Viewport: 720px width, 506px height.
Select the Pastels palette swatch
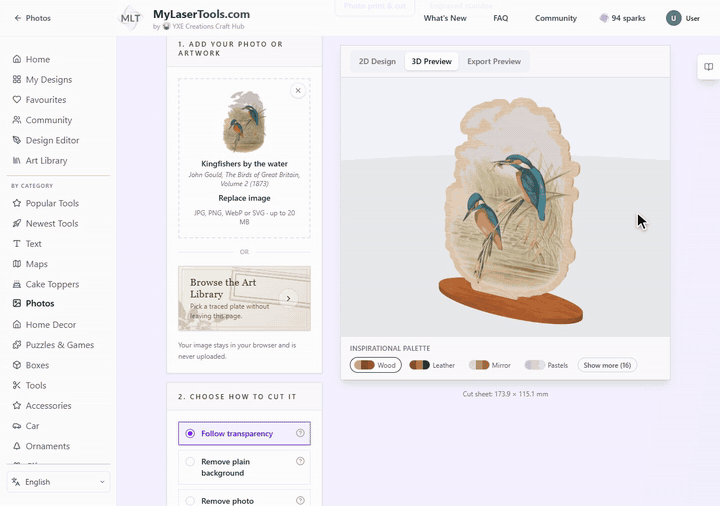pyautogui.click(x=546, y=365)
